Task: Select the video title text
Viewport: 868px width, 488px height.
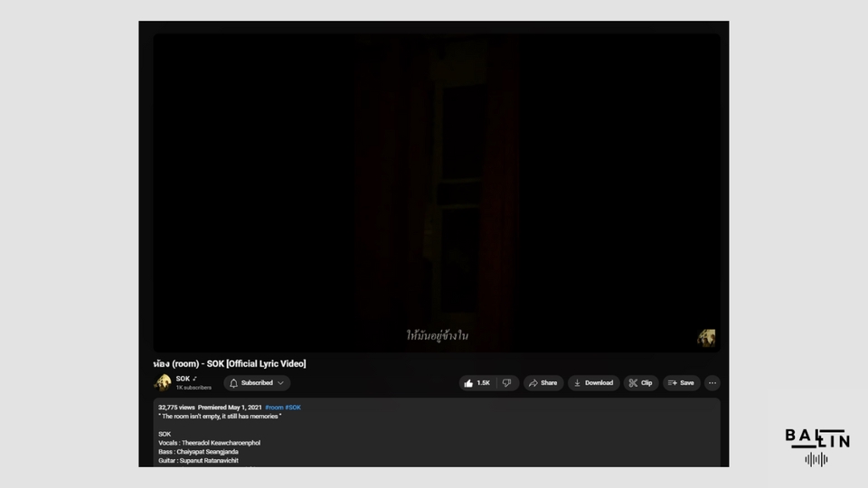Action: pyautogui.click(x=230, y=363)
